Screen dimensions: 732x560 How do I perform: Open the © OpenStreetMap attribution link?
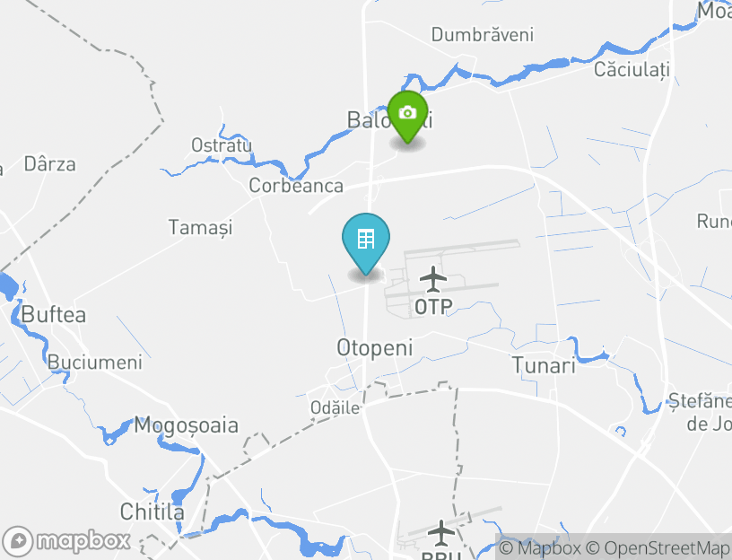pyautogui.click(x=658, y=547)
